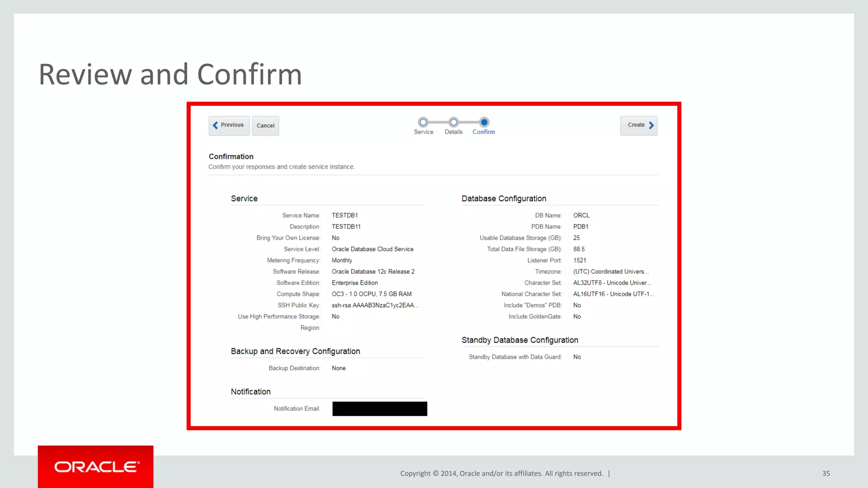This screenshot has width=868, height=488.
Task: Click the DB Name value ORCL
Action: click(x=581, y=215)
